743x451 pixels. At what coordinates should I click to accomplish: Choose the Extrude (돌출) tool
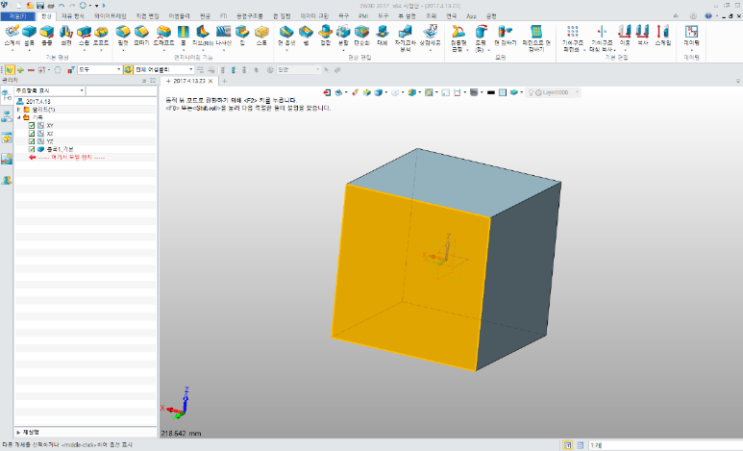tap(47, 36)
